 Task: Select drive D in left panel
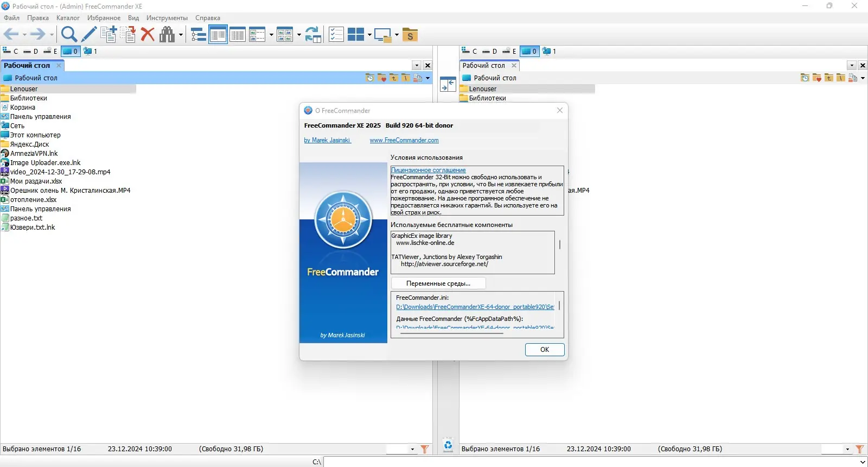(x=30, y=51)
